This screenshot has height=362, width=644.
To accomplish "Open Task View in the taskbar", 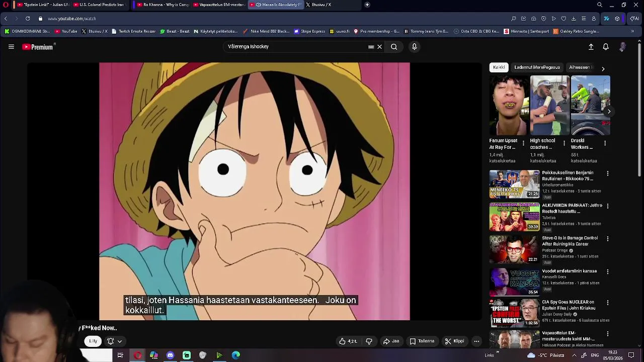I will pos(120,355).
